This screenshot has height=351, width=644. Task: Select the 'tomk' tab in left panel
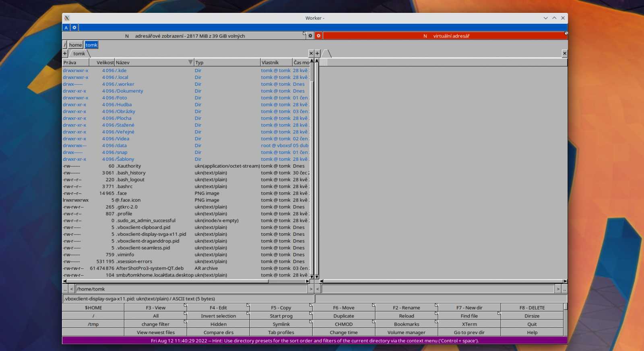(x=79, y=54)
